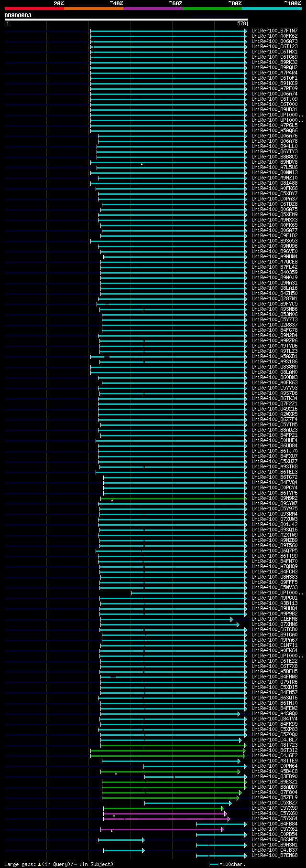Select hit label UniRef100_B9HDV8
Image resolution: width=306 pixels, height=868 pixels.
click(x=274, y=162)
